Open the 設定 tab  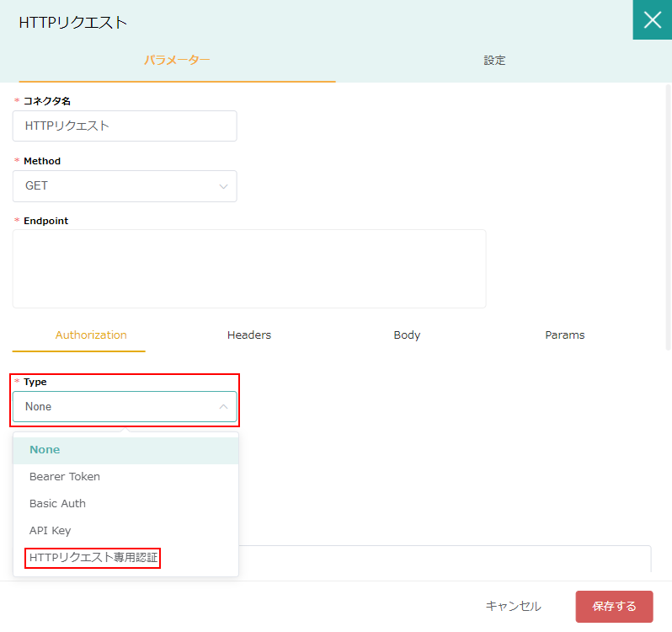coord(494,61)
